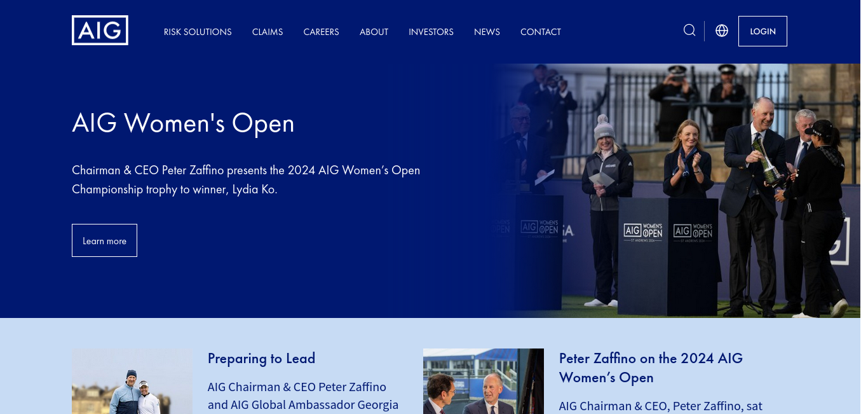868x414 pixels.
Task: Open the search magnifier icon
Action: click(689, 31)
